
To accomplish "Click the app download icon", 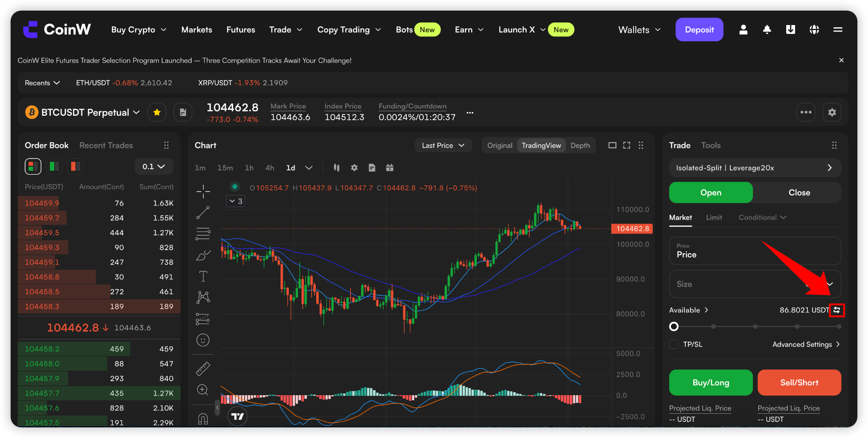I will click(790, 29).
